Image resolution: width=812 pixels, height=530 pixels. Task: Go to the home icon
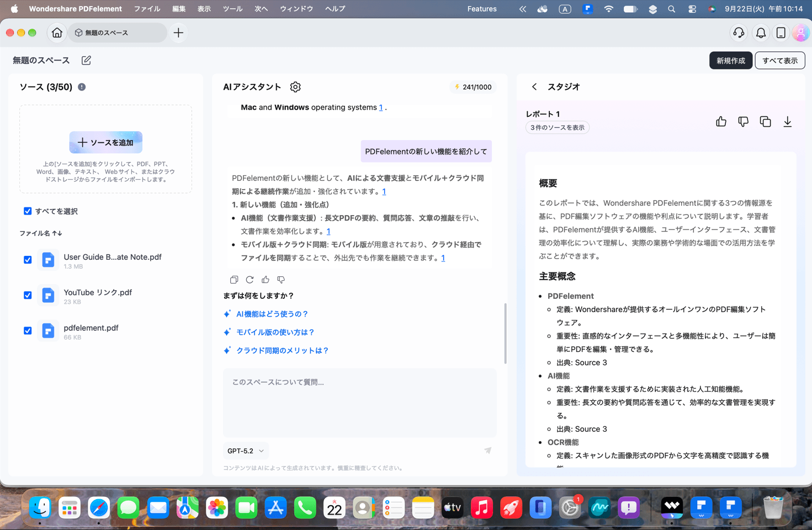click(x=57, y=33)
